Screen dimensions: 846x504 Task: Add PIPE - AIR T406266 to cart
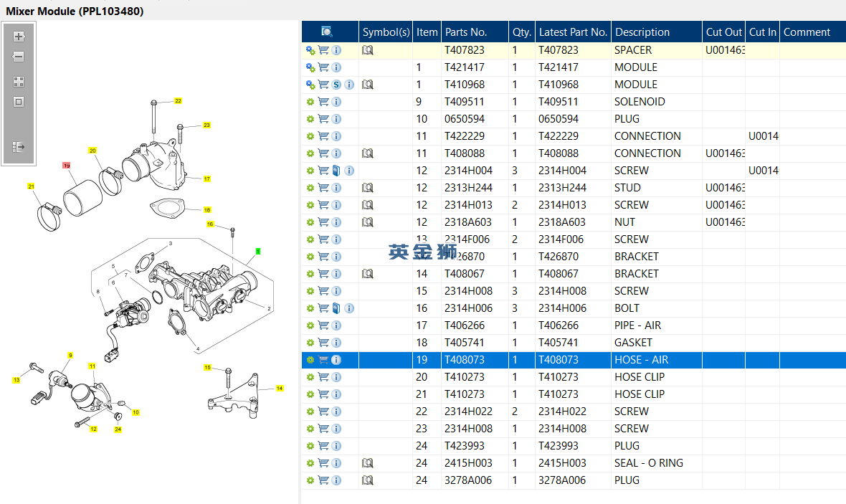[323, 325]
